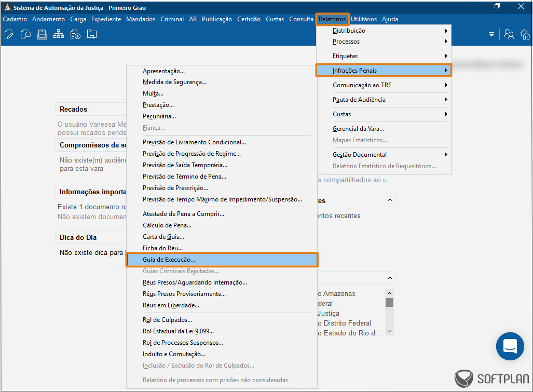Expand the Comunicação ao TRE submenu
The image size is (533, 392).
click(384, 85)
